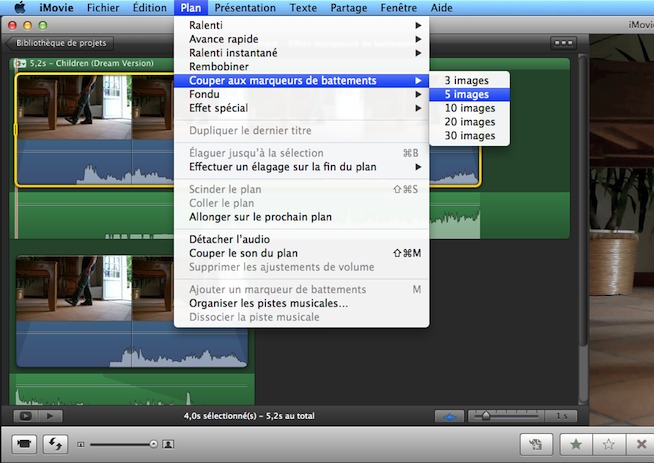Choose Couper le son du plan
The height and width of the screenshot is (463, 654).
coord(302,253)
